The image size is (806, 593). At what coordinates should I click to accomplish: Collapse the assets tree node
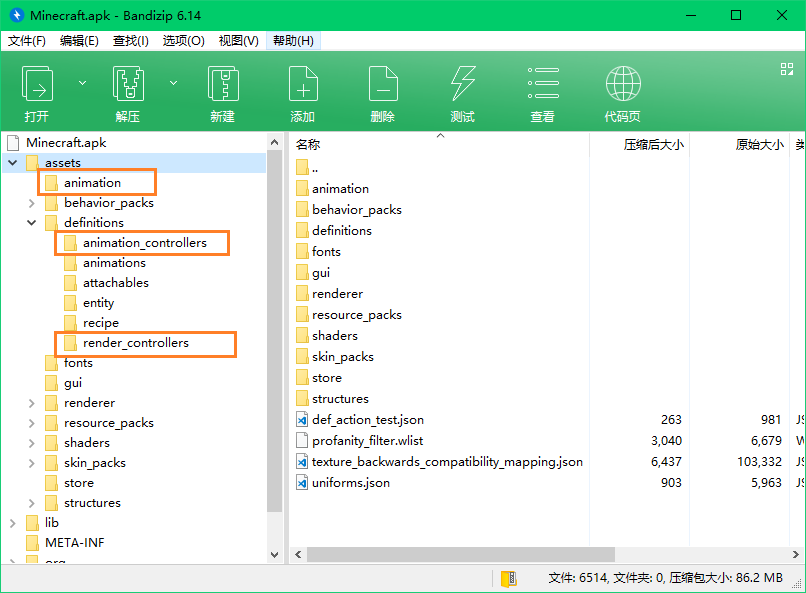pyautogui.click(x=13, y=163)
